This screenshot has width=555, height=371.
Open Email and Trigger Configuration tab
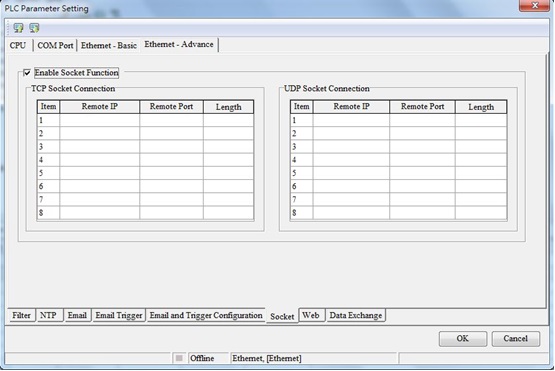click(206, 315)
